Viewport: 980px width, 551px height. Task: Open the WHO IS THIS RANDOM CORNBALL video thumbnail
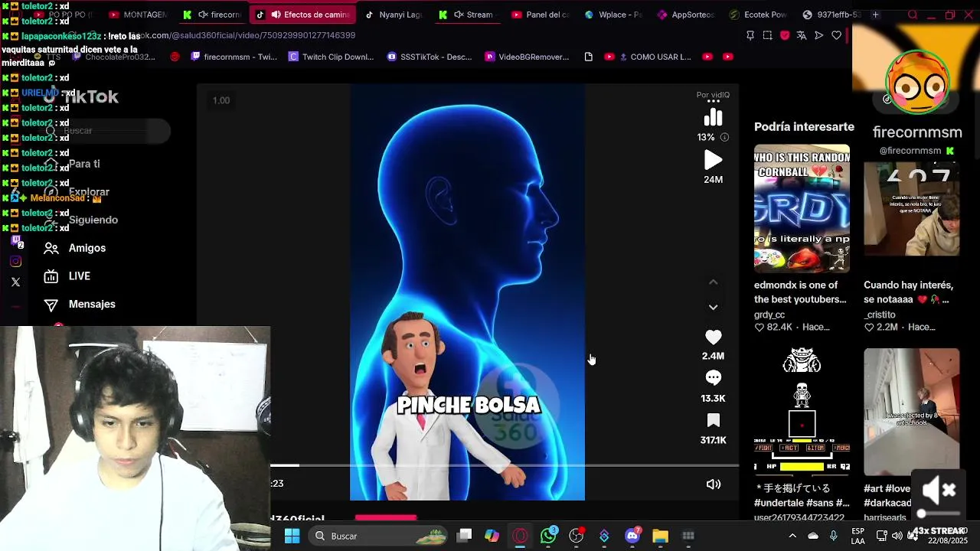click(x=802, y=208)
